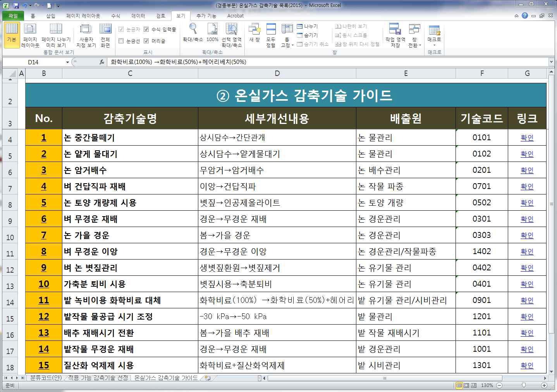The height and width of the screenshot is (392, 557).
Task: Select cell '밭 작물 재배시기'
Action: coord(406,333)
